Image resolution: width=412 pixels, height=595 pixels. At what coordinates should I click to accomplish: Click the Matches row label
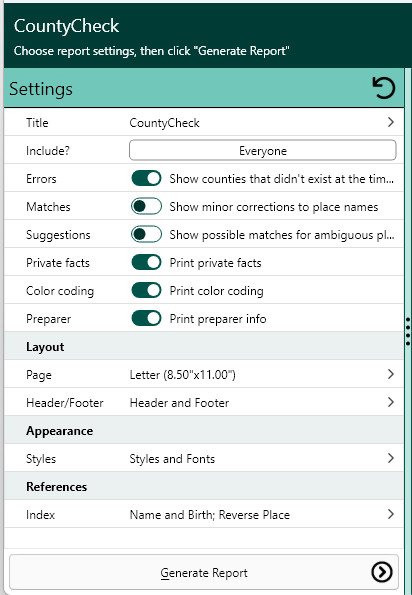pos(48,207)
